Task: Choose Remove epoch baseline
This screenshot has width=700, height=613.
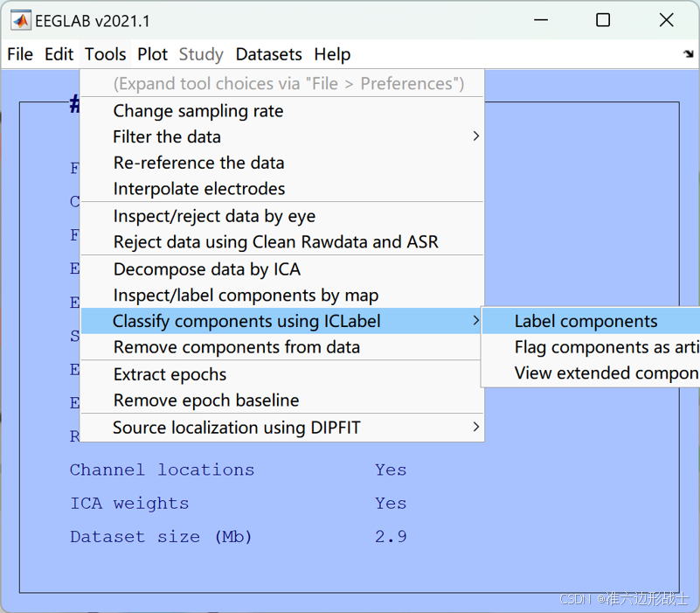Action: (x=282, y=401)
